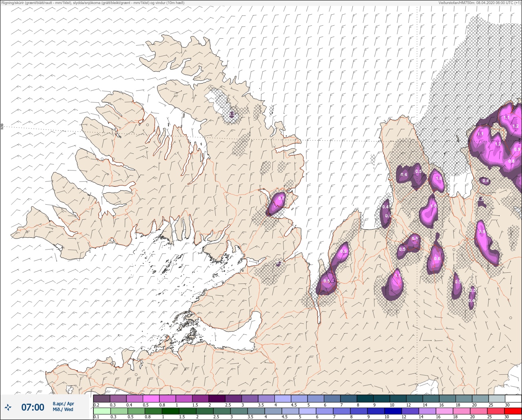Image resolution: width=522 pixels, height=420 pixels.
Task: Click the Veðurstofan logo icon beside 07:00
Action: 8,407
